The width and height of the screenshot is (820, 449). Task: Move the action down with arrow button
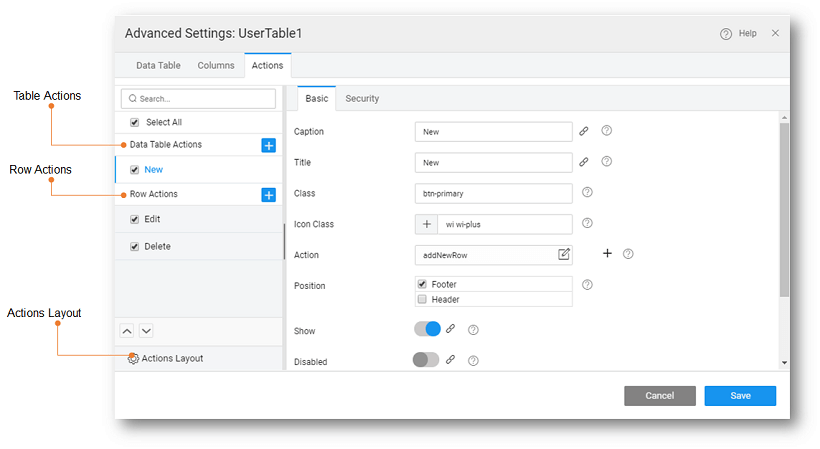pos(146,330)
